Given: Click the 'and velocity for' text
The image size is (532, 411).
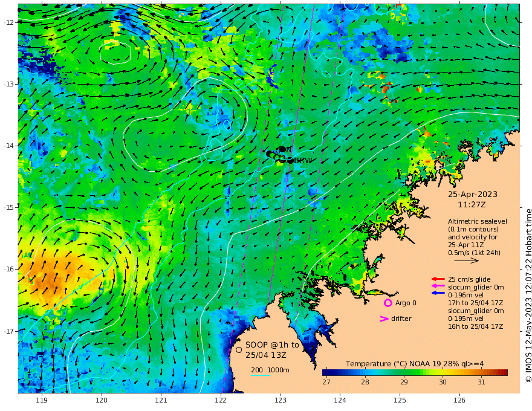Looking at the screenshot, I should (473, 237).
